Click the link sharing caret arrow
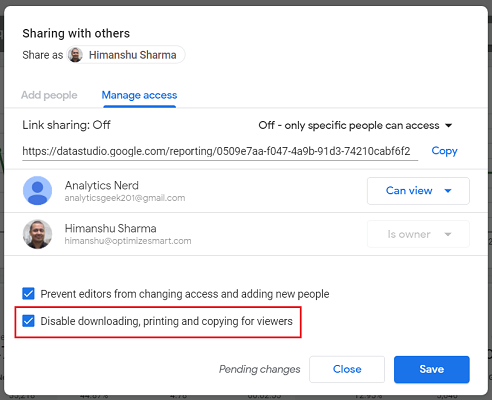492x400 pixels. click(449, 126)
